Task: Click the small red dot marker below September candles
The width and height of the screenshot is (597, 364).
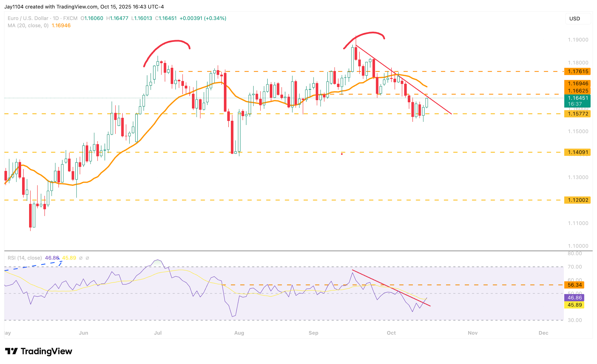Action: [342, 154]
